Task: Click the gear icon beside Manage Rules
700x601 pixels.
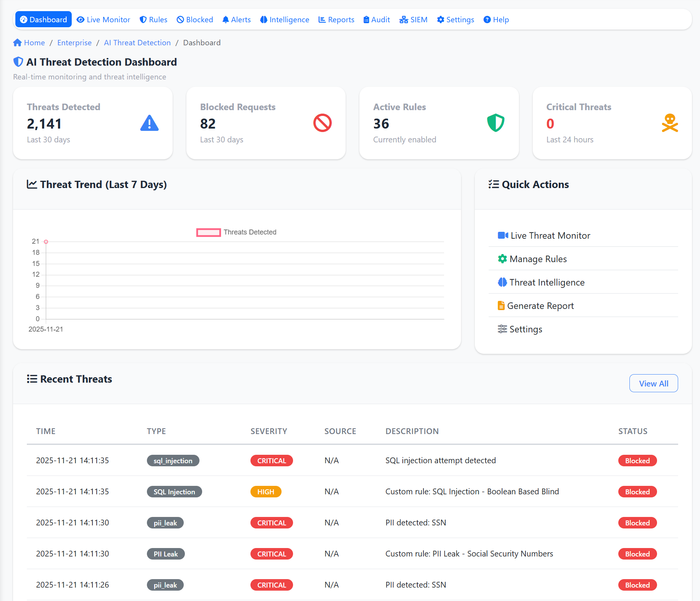Action: point(502,259)
